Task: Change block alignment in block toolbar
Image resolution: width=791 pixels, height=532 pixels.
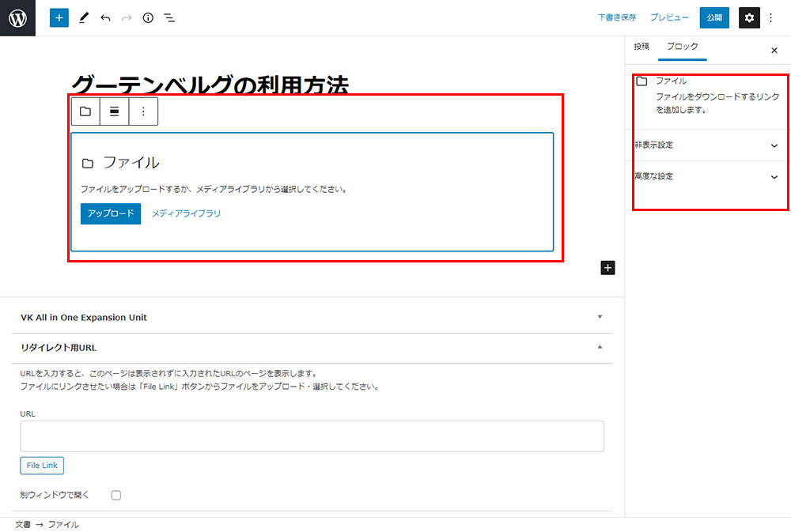Action: pos(115,111)
